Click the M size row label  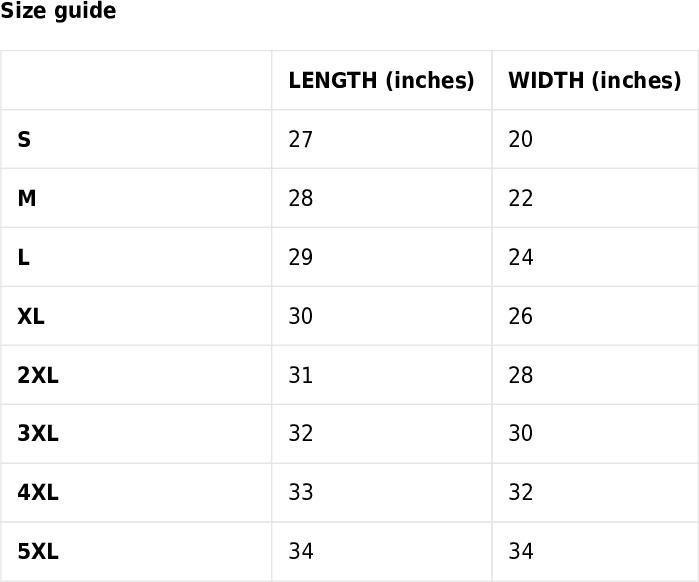point(27,199)
